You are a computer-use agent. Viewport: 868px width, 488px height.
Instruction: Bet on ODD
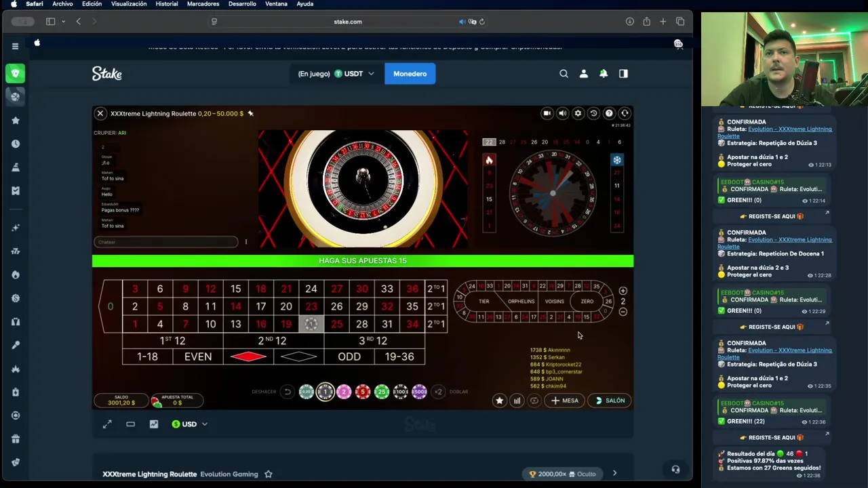pyautogui.click(x=349, y=357)
